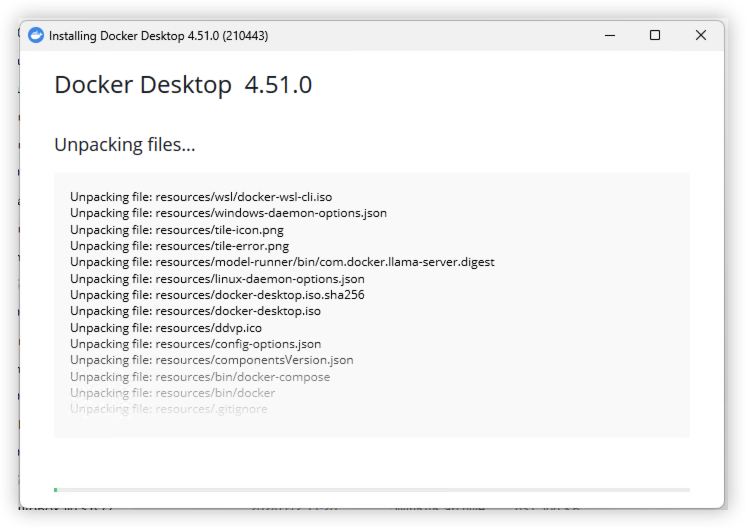Maximize the Docker Desktop installer window

(x=655, y=35)
